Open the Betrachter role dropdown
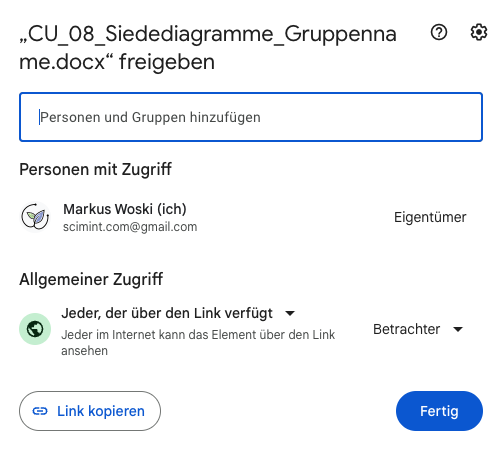 point(418,329)
